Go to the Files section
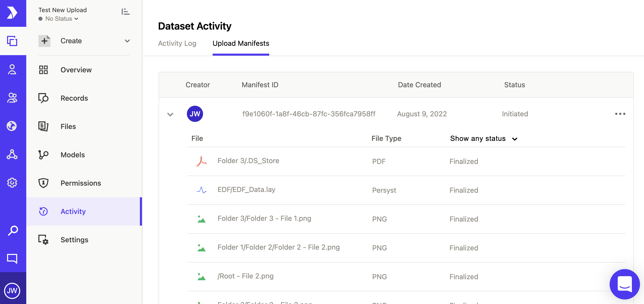This screenshot has width=644, height=304. tap(68, 126)
